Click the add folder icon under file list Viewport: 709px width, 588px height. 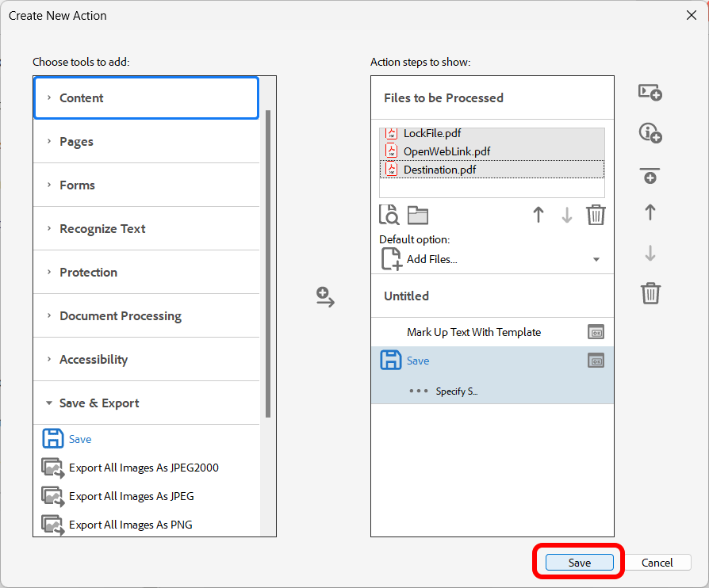click(418, 215)
